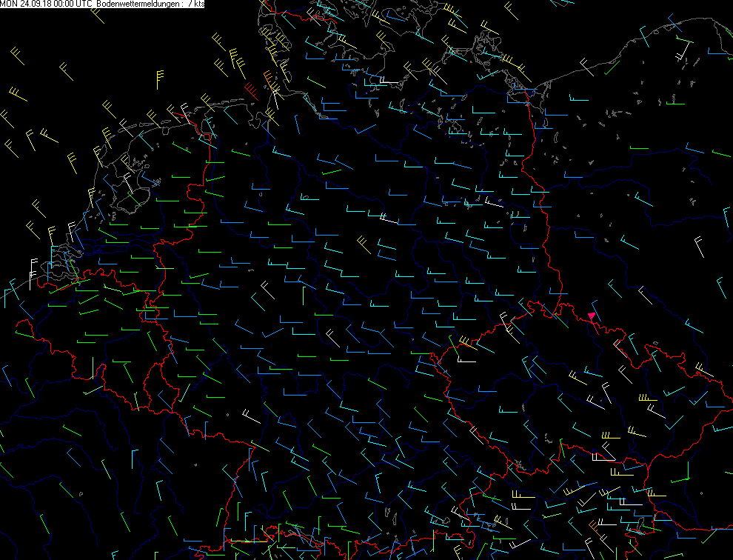Select the isolated yellow wind barb in central Germany

coord(364,243)
